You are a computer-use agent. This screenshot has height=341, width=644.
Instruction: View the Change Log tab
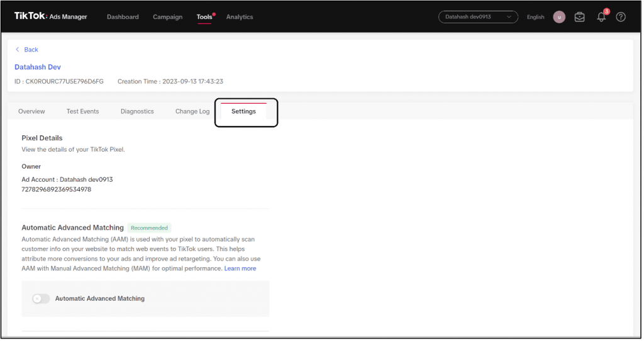(192, 111)
